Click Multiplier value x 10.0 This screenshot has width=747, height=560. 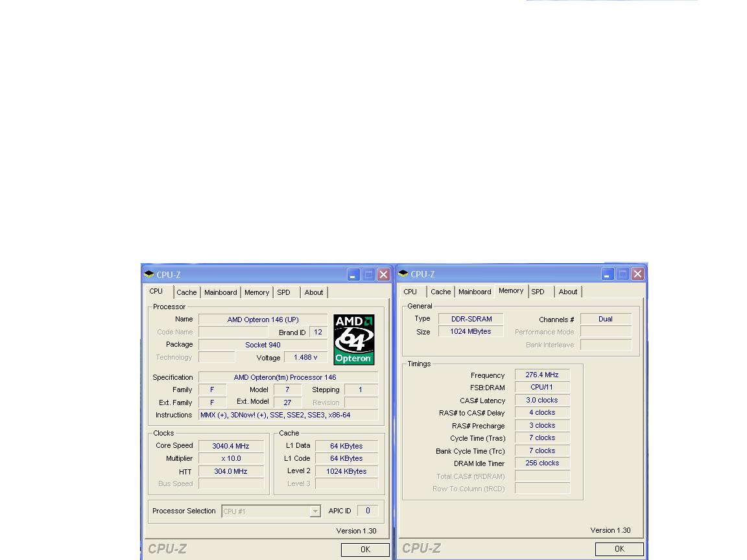coord(231,459)
